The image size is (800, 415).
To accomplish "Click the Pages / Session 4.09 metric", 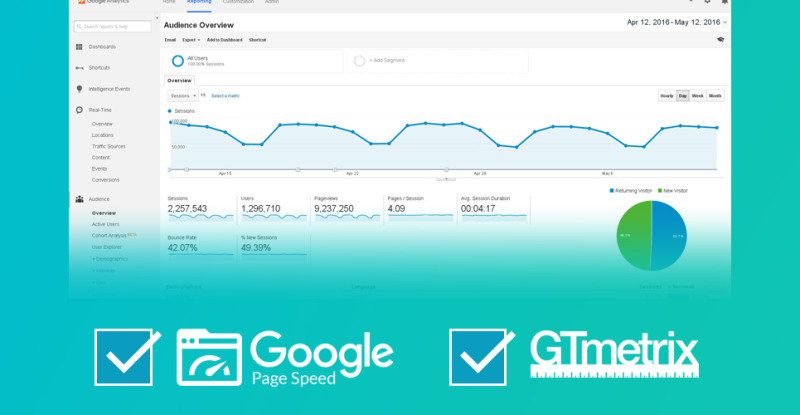I will click(420, 209).
